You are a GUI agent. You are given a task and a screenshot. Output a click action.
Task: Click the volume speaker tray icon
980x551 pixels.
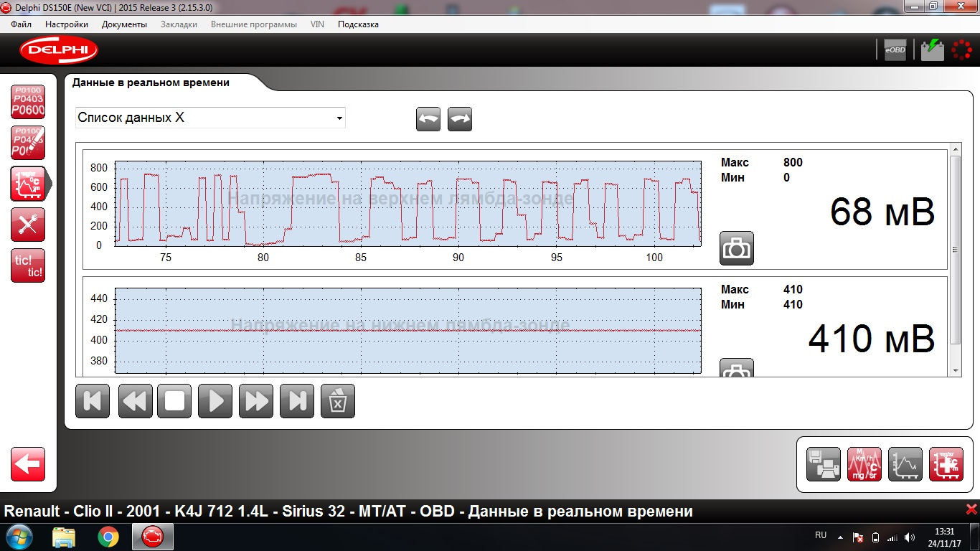(x=910, y=537)
